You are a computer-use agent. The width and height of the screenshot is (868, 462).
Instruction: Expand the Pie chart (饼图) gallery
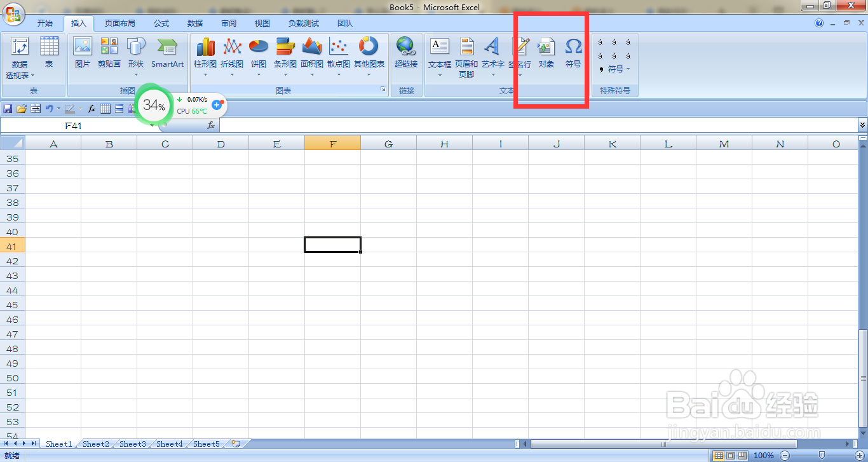[x=259, y=58]
